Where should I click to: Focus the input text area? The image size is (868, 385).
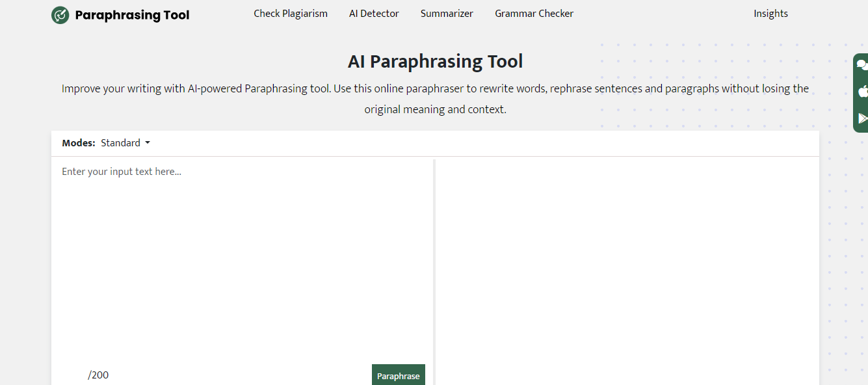click(242, 260)
